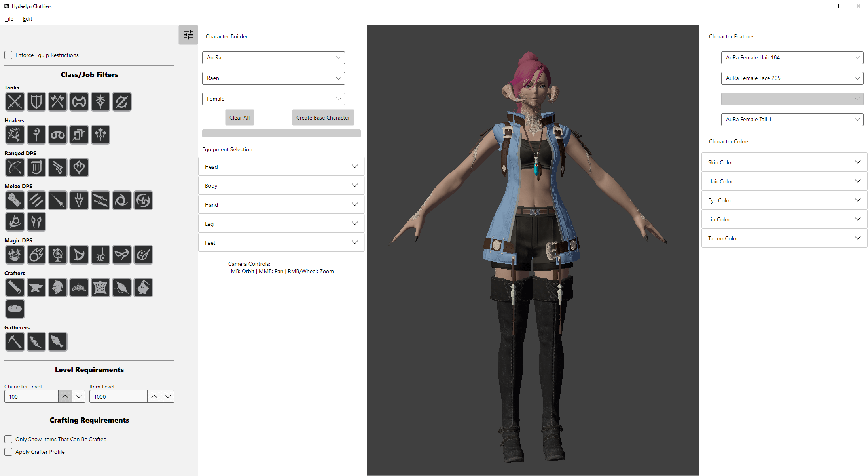This screenshot has height=476, width=868.
Task: Expand the Hand equipment section
Action: tap(281, 205)
